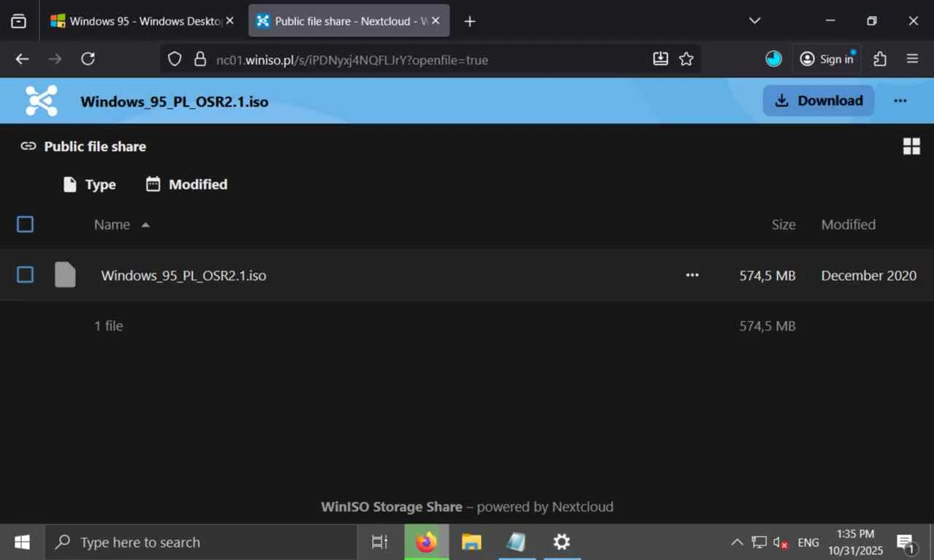Click the total 574,5 MB in summary row
Screen dimensions: 934x560
(768, 326)
